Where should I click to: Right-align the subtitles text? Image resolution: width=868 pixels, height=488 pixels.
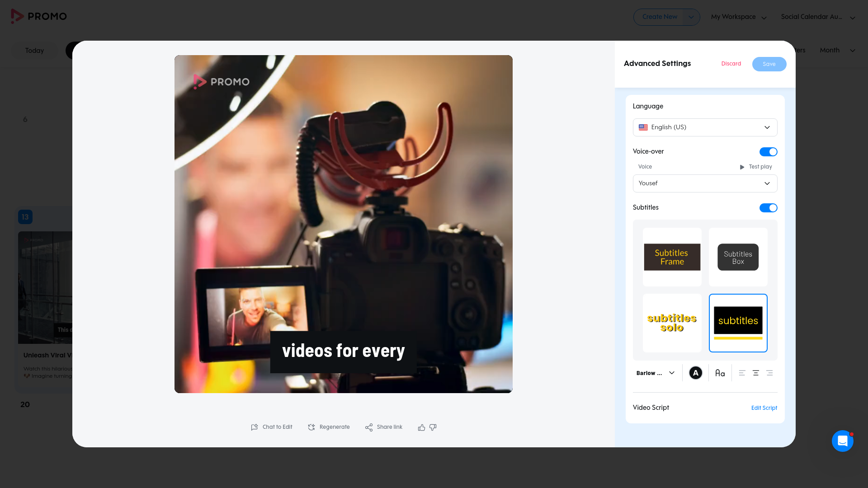769,373
